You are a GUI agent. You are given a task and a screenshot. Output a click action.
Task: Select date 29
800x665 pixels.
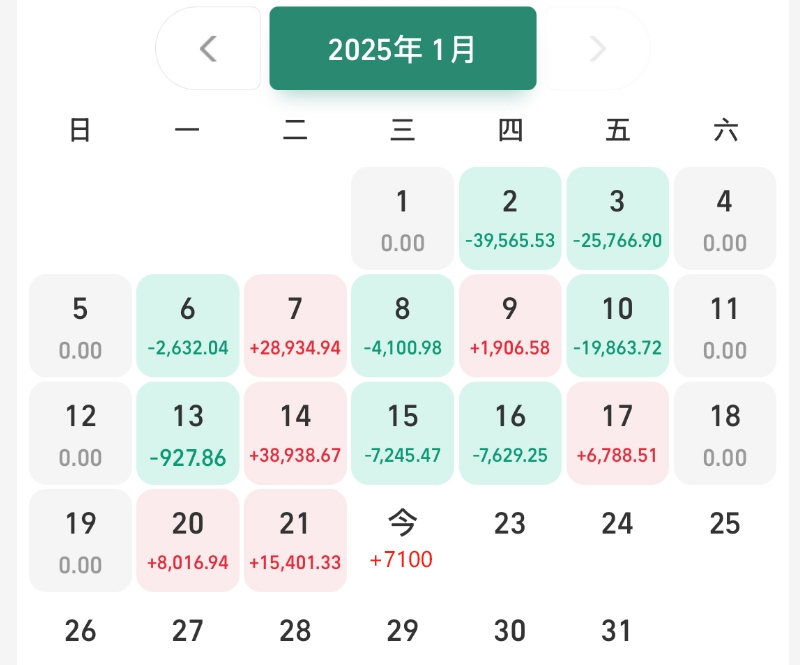click(403, 631)
